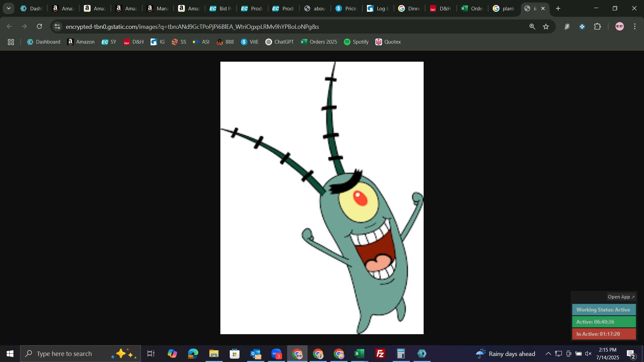Open the Dashboard bookmark
The width and height of the screenshot is (644, 362).
coord(44,42)
